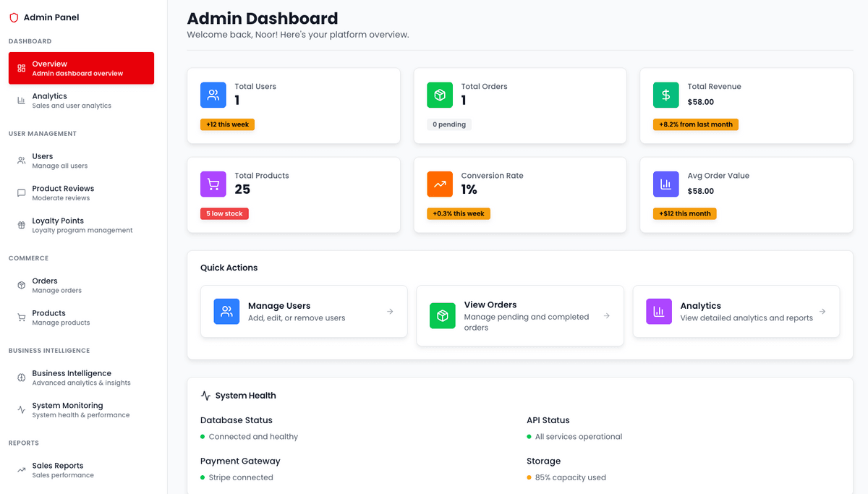Click the green Total Orders box icon

pyautogui.click(x=440, y=95)
